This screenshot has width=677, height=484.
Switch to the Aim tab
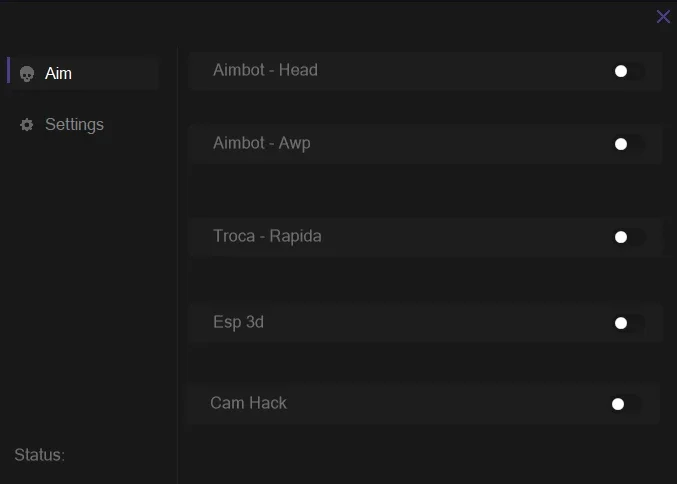pos(85,73)
